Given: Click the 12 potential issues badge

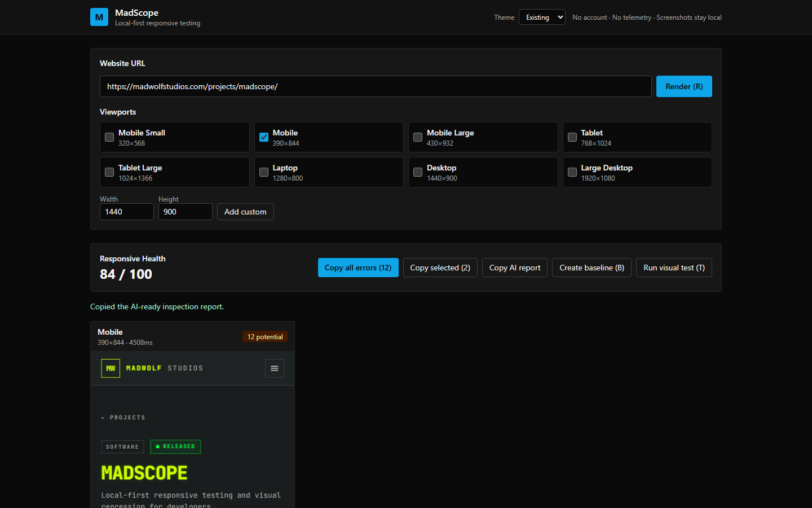Looking at the screenshot, I should click(x=265, y=337).
